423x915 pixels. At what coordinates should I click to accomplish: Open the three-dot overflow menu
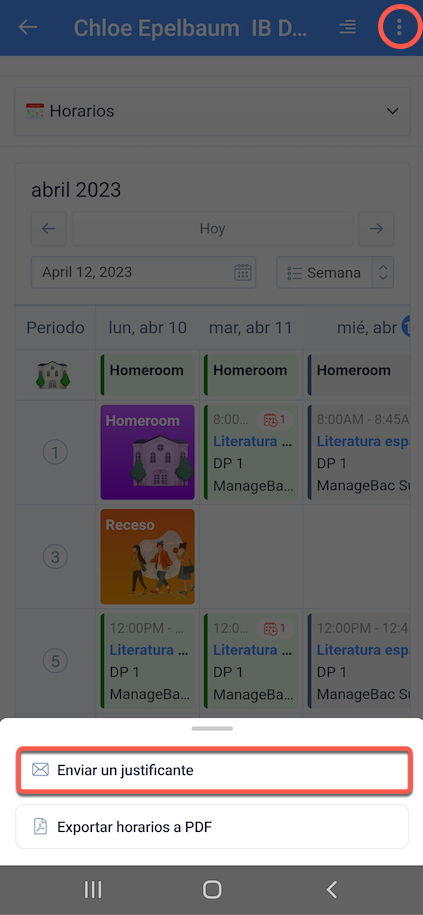399,27
